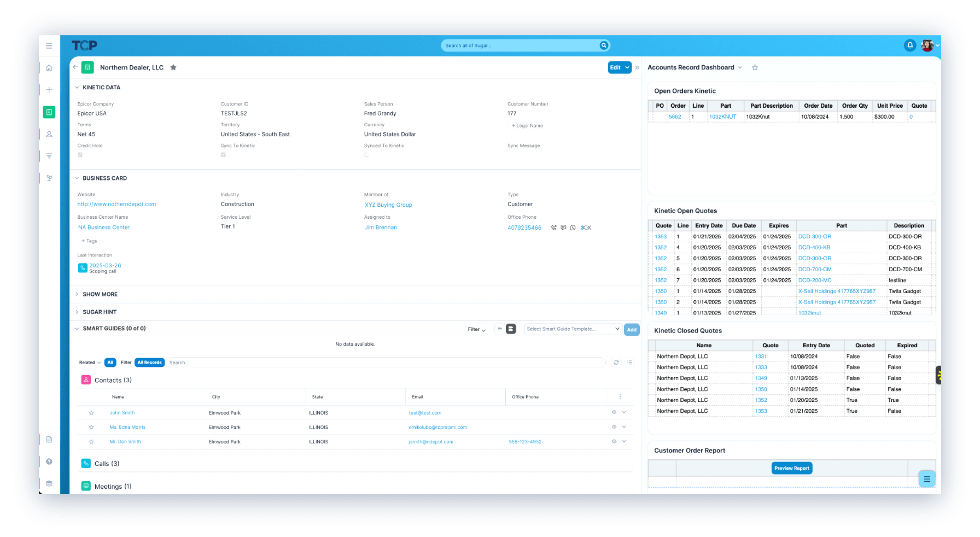Screen dimensions: 980x537
Task: Preview the Ms. Edna Morris row eye icon
Action: 614,427
